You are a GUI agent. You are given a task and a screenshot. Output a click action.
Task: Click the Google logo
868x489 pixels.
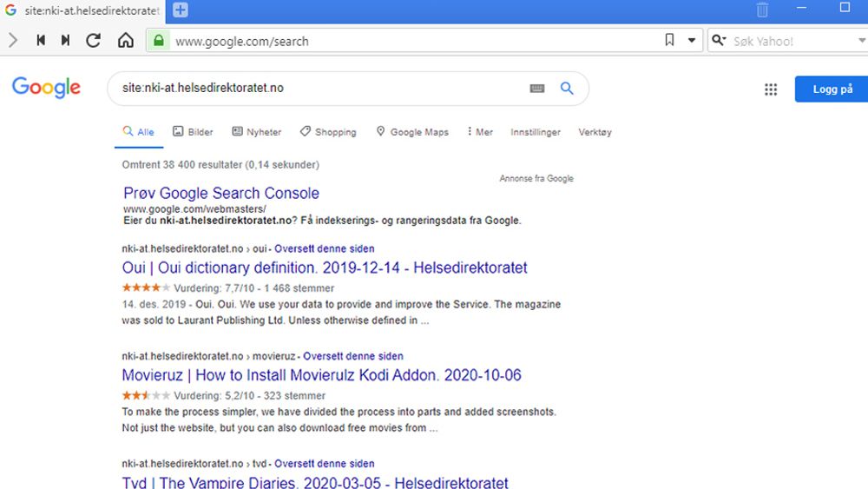(47, 88)
